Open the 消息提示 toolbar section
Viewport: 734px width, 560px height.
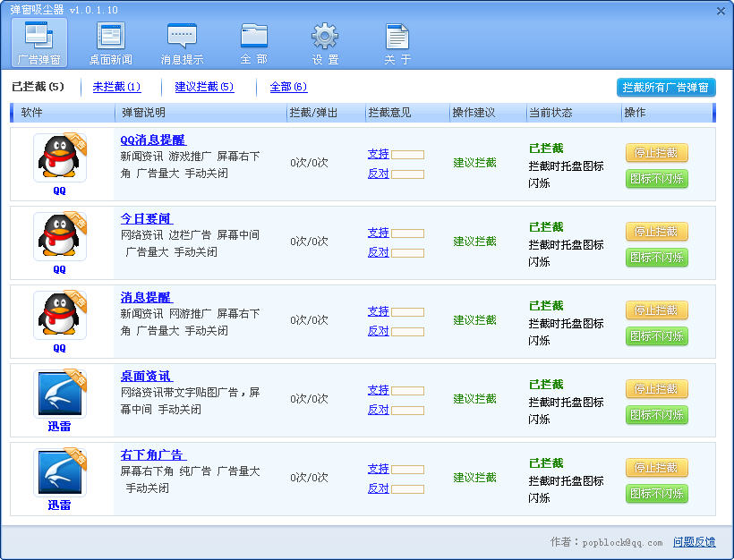pyautogui.click(x=182, y=43)
